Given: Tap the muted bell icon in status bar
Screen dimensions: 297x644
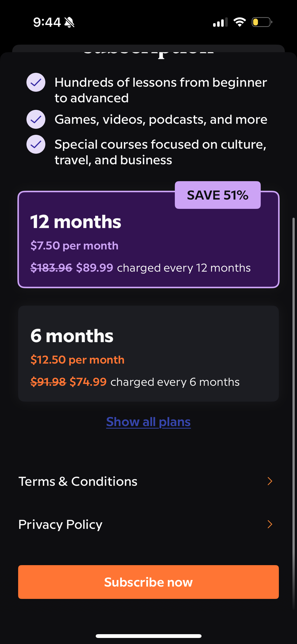Looking at the screenshot, I should [x=69, y=22].
